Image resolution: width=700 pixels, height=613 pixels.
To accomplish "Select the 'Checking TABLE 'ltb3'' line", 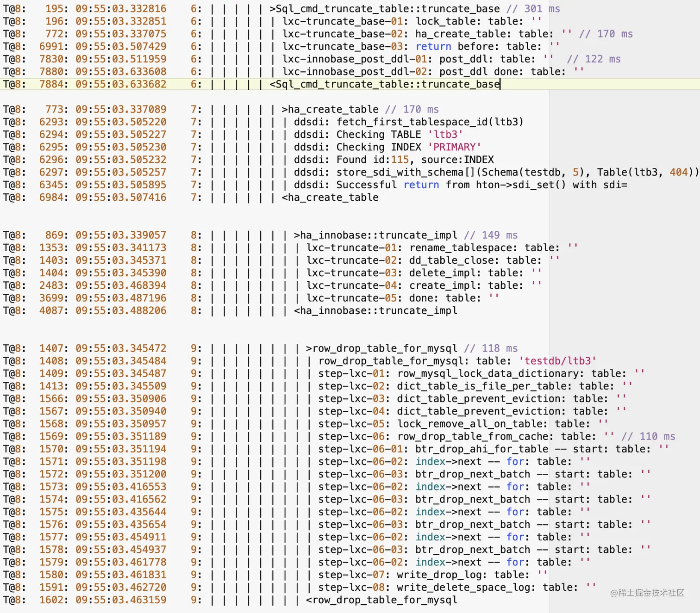I will coord(233,134).
